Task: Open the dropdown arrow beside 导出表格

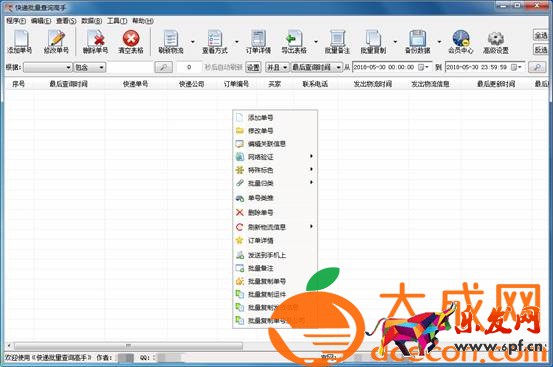Action: click(316, 42)
